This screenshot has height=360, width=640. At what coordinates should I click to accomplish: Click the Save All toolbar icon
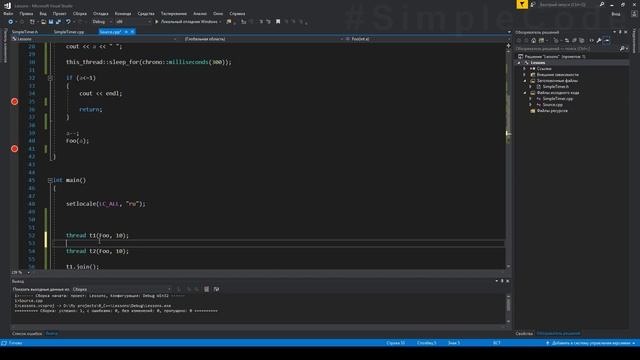pos(58,22)
